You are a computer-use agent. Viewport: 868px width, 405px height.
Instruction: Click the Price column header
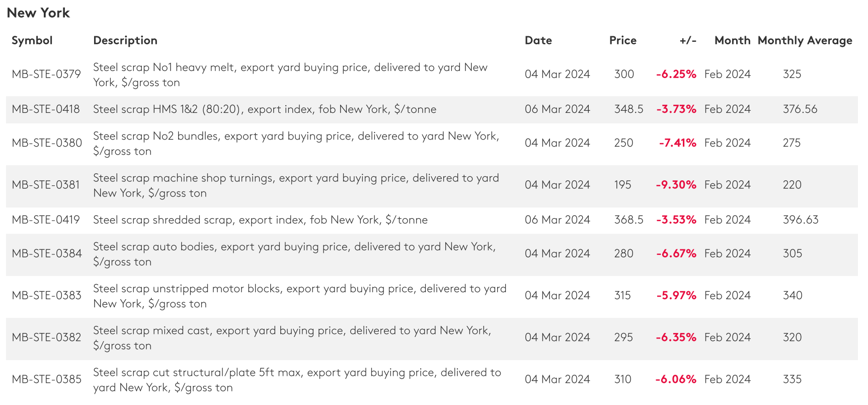coord(622,40)
